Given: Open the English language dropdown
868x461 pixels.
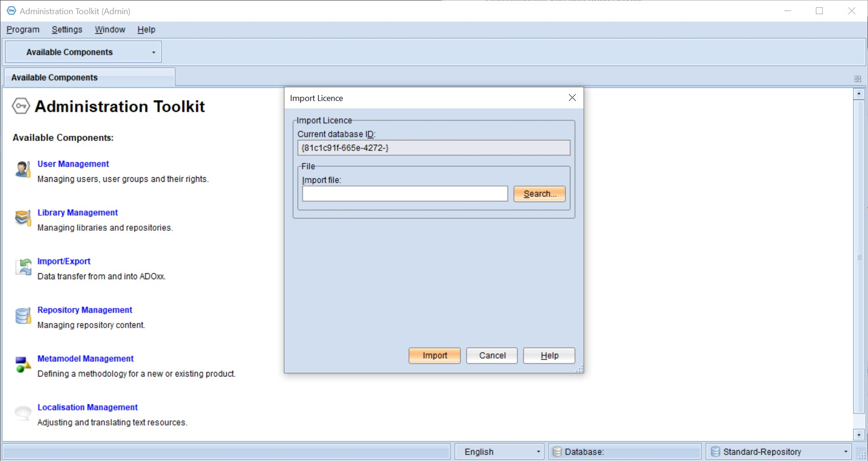Looking at the screenshot, I should pyautogui.click(x=538, y=451).
